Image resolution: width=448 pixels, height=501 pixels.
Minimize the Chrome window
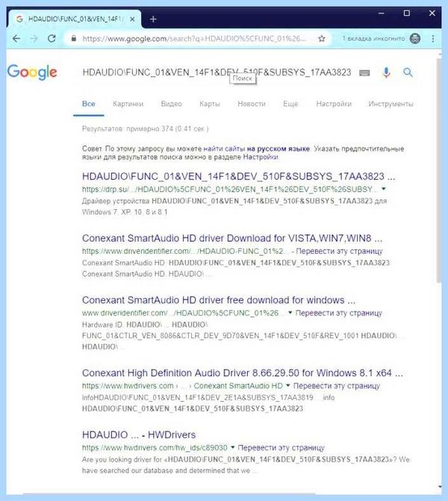pyautogui.click(x=382, y=13)
